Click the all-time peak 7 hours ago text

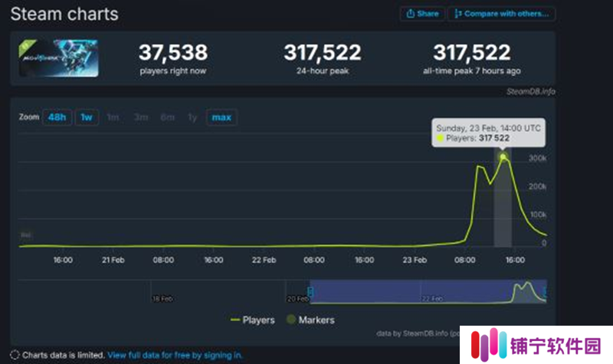[x=472, y=71]
